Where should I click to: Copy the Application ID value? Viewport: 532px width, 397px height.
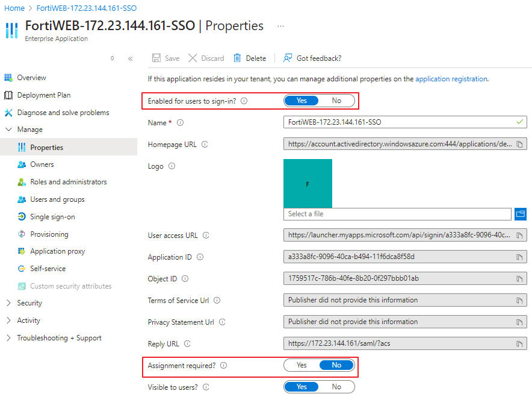(x=519, y=257)
